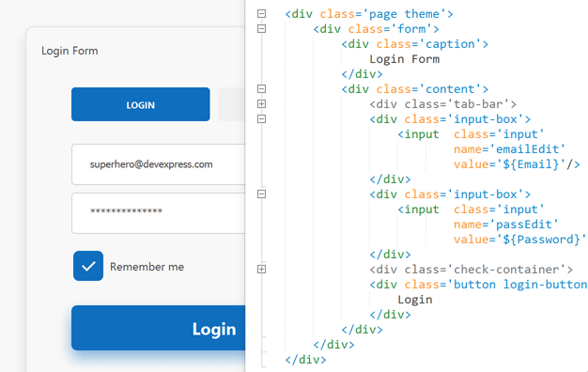Collapse the 'page theme' div fold icon
The image size is (588, 372).
click(262, 14)
